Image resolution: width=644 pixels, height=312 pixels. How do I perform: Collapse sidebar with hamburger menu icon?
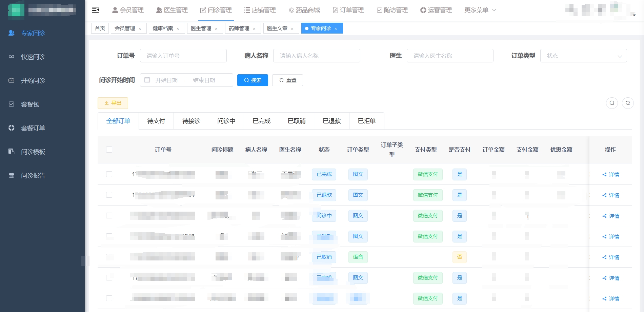click(96, 10)
